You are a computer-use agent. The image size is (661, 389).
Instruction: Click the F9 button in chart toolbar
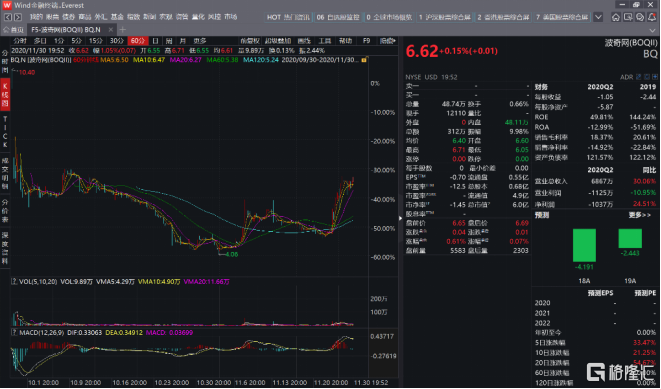tap(366, 41)
